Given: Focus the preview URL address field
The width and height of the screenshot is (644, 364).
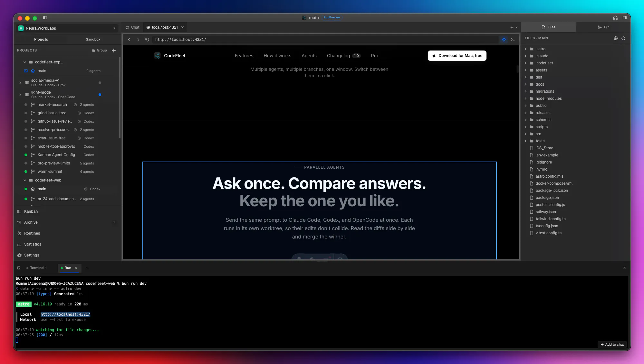Looking at the screenshot, I should pos(326,40).
